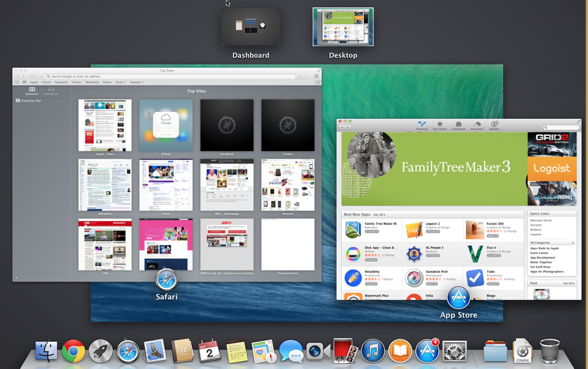The height and width of the screenshot is (369, 588).
Task: Select the Dashboard space thumbnail
Action: pos(250,27)
